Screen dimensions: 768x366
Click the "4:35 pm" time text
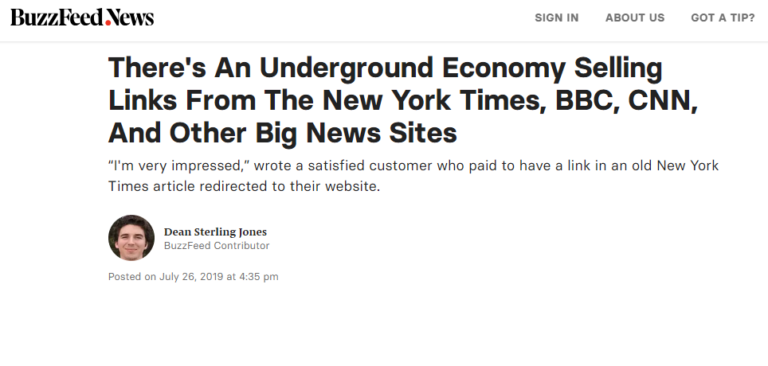tap(259, 276)
